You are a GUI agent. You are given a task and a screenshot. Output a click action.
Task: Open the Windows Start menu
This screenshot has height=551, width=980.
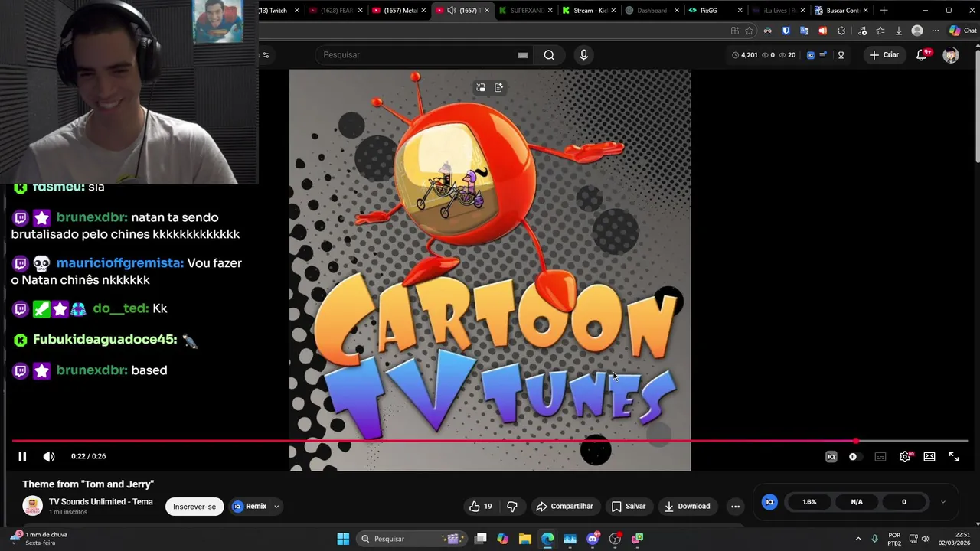[x=343, y=539]
